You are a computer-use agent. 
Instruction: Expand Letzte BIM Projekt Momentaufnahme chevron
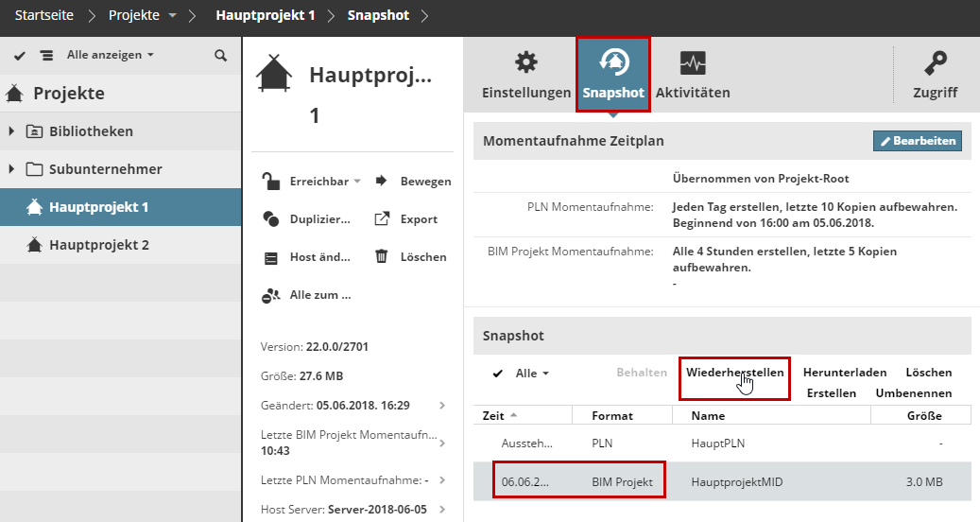pos(442,444)
